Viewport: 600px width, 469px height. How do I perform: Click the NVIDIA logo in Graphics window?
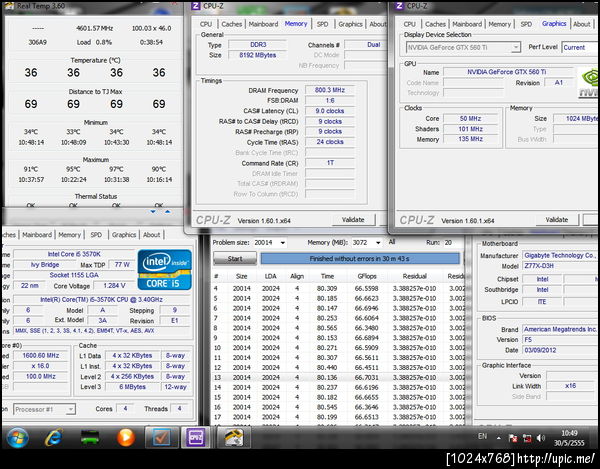click(588, 83)
